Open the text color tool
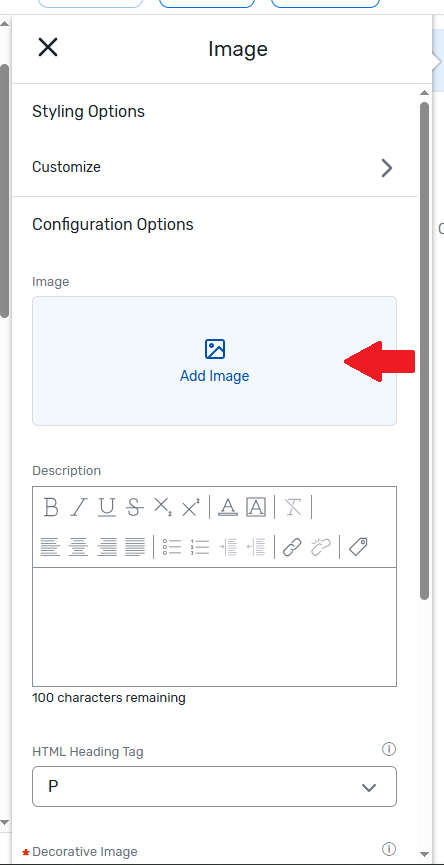Image resolution: width=444 pixels, height=865 pixels. point(228,507)
